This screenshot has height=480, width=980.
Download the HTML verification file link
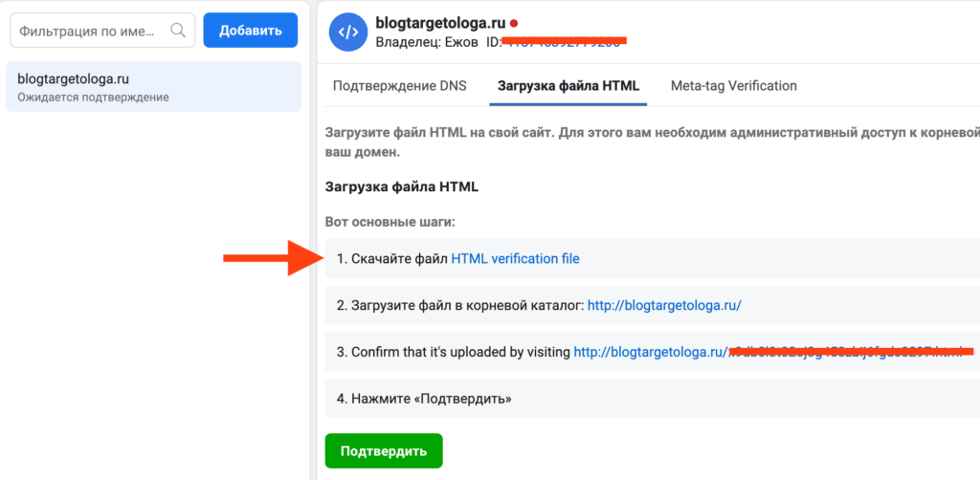(x=515, y=258)
